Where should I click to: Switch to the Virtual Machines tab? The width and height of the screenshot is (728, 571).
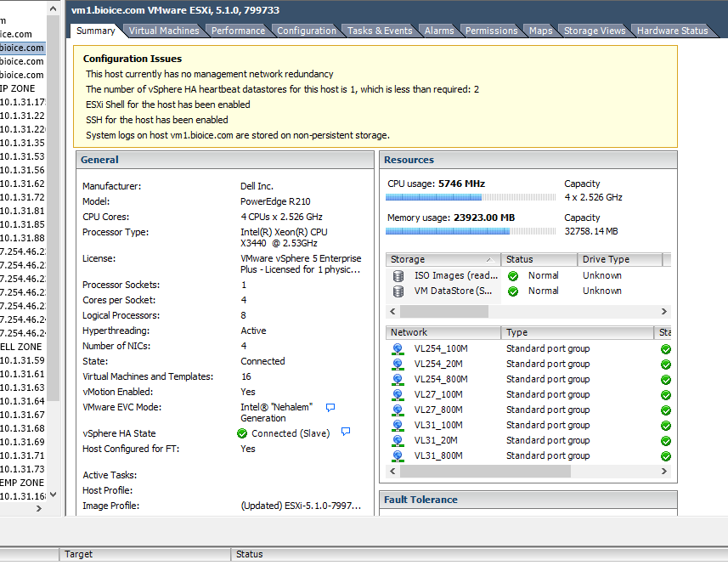pos(164,31)
